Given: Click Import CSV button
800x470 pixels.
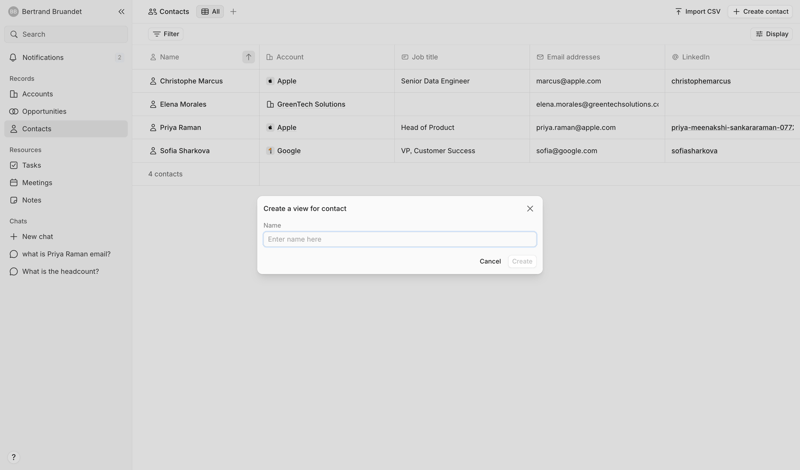Looking at the screenshot, I should pyautogui.click(x=697, y=11).
